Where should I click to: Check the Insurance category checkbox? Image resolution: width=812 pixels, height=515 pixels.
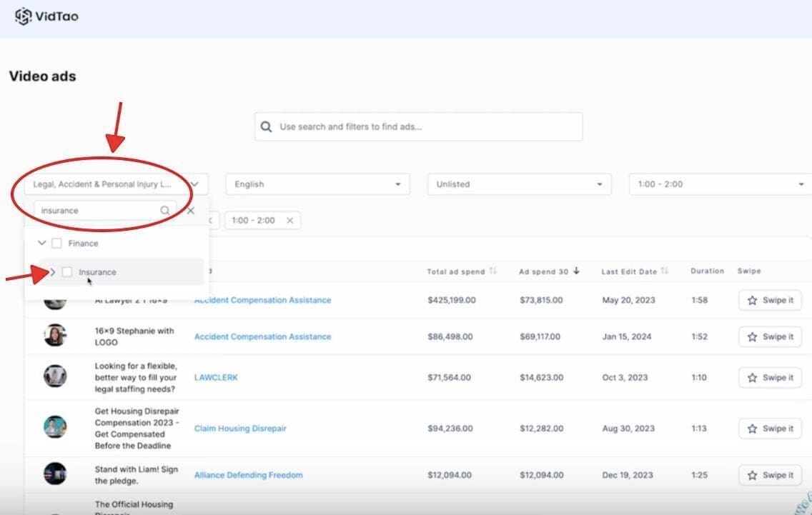tap(67, 272)
